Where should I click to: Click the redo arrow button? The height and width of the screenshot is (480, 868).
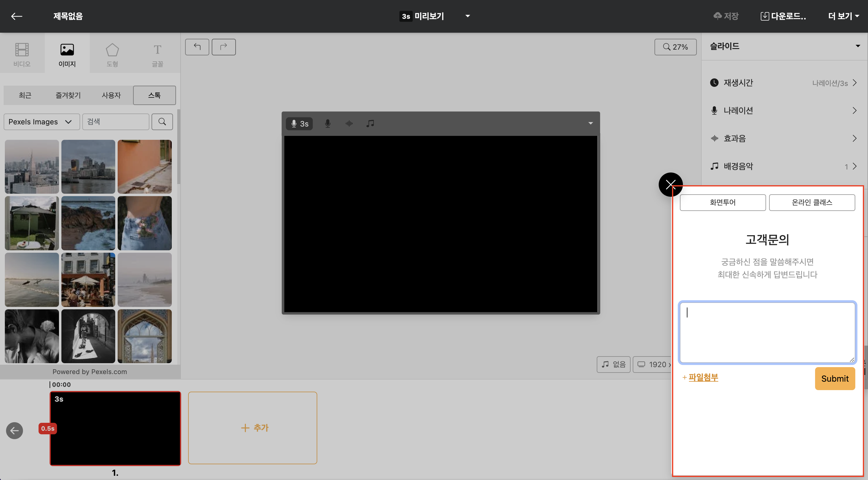(x=224, y=47)
